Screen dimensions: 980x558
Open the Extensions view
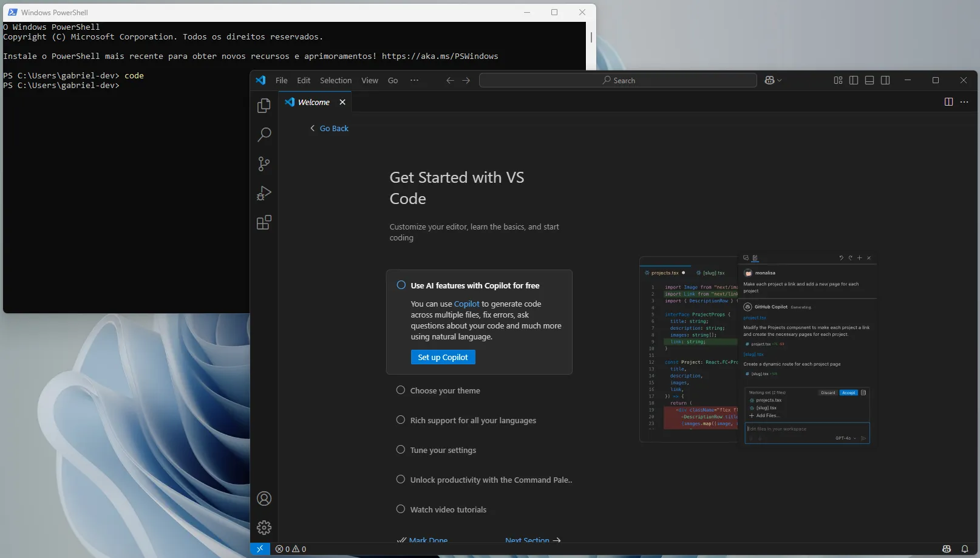[x=264, y=222]
